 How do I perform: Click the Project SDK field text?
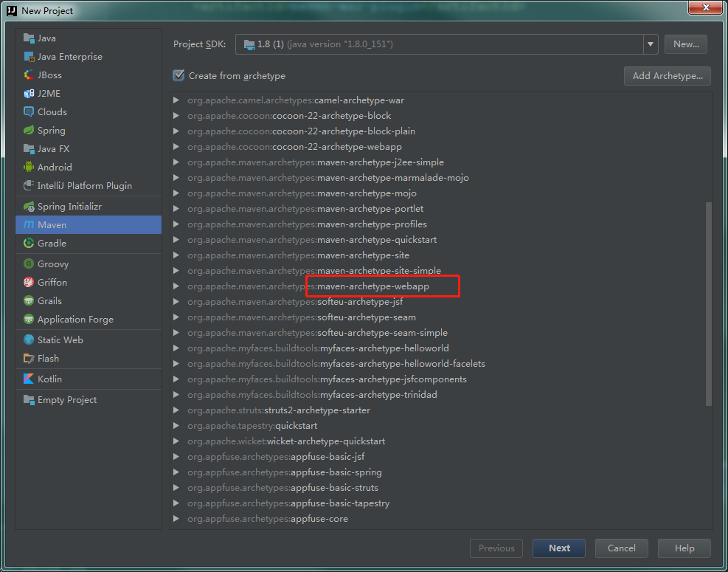pyautogui.click(x=325, y=44)
